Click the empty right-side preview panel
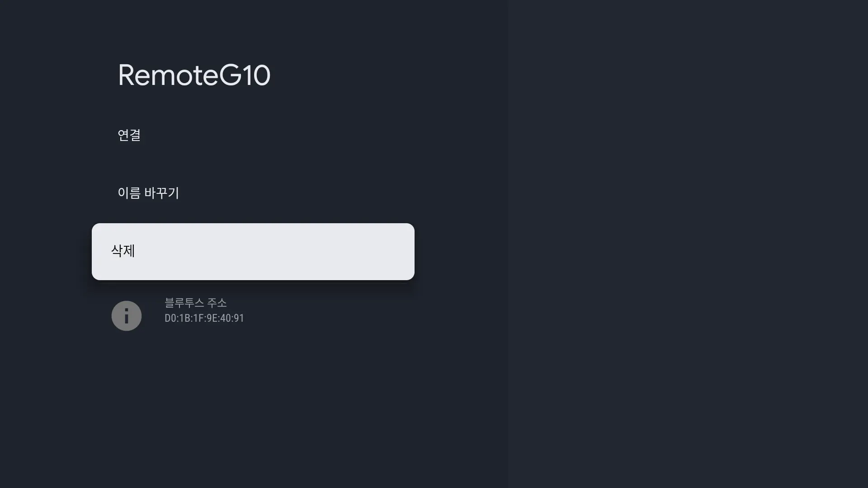 [x=687, y=244]
